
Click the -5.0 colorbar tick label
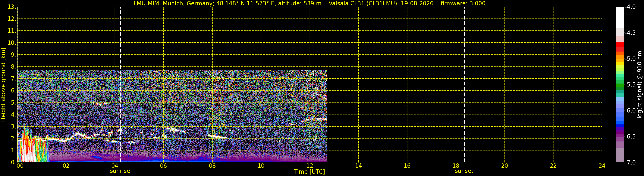(x=630, y=59)
